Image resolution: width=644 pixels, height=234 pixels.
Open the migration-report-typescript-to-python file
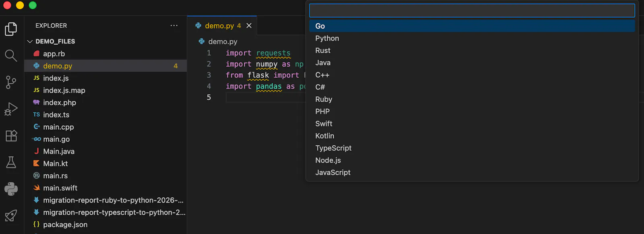tap(105, 212)
